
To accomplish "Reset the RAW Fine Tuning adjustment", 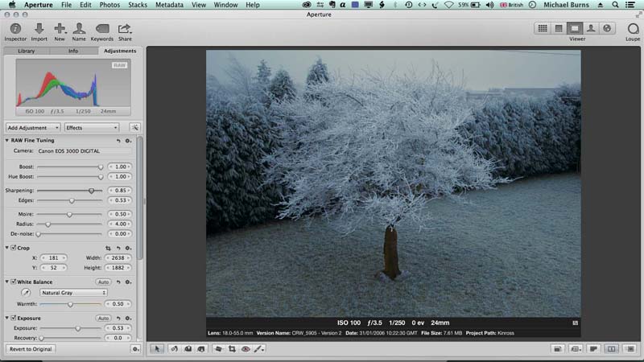I will (118, 141).
